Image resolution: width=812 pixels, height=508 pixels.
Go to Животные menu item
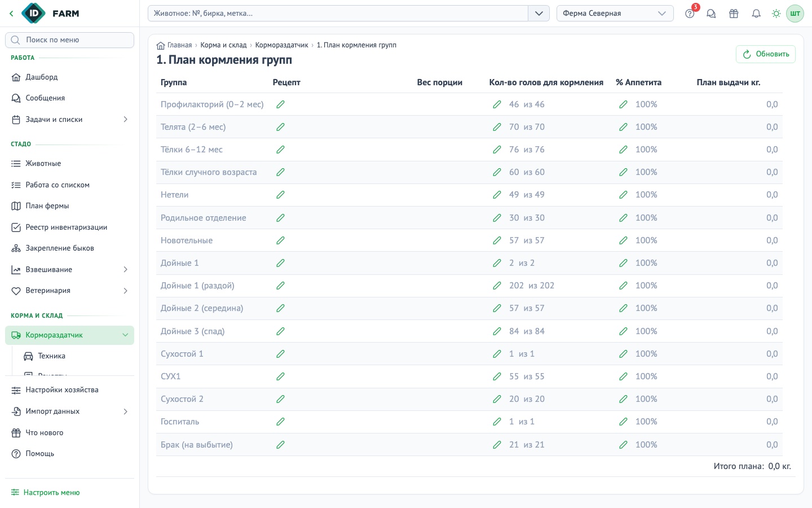(x=69, y=164)
